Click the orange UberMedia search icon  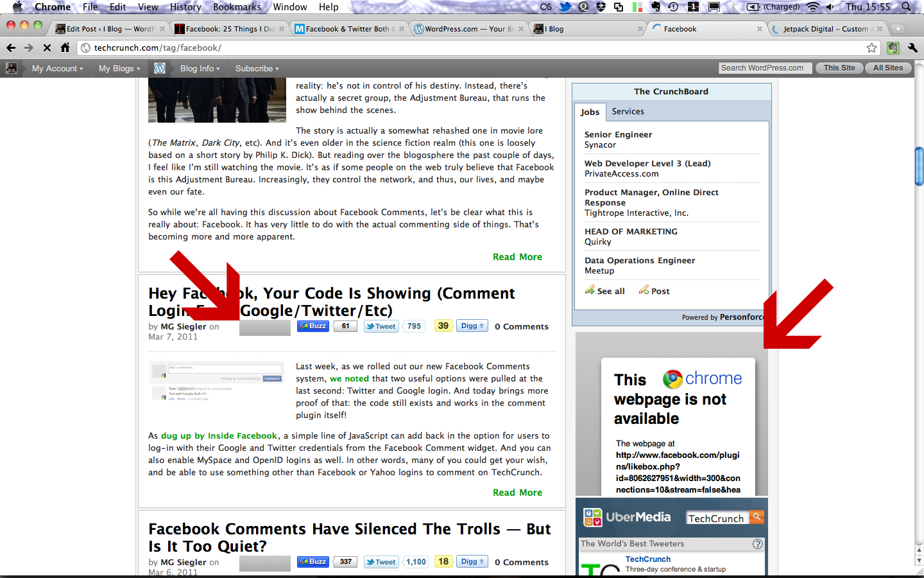757,516
